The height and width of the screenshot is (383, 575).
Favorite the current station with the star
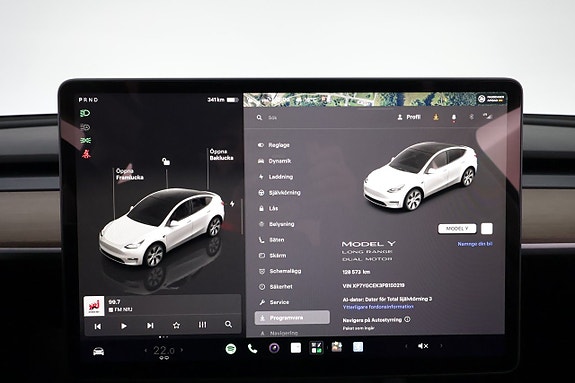click(176, 325)
